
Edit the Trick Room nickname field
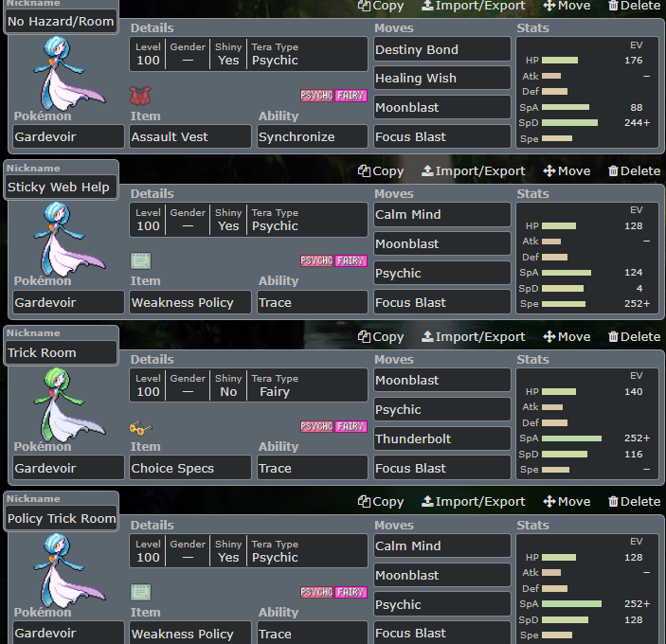pyautogui.click(x=61, y=352)
